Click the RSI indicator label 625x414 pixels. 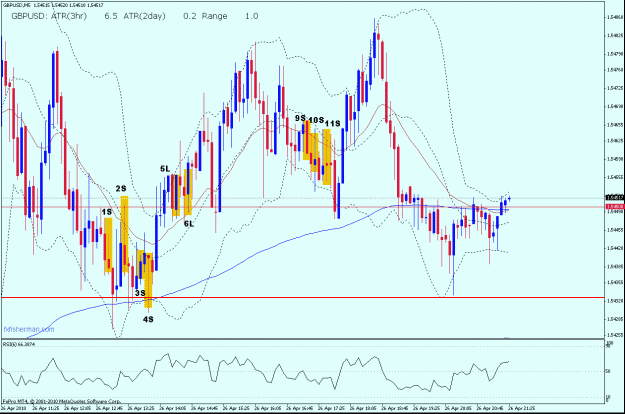click(19, 344)
